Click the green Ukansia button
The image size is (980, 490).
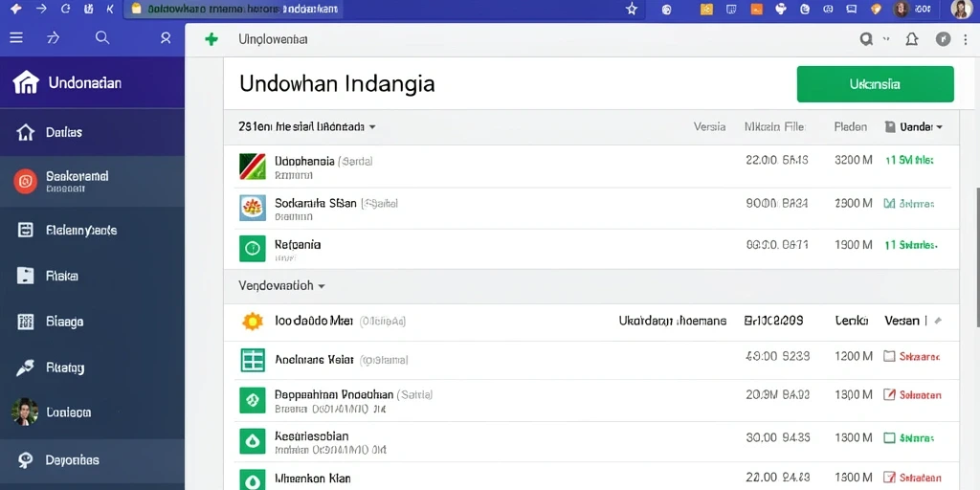875,84
